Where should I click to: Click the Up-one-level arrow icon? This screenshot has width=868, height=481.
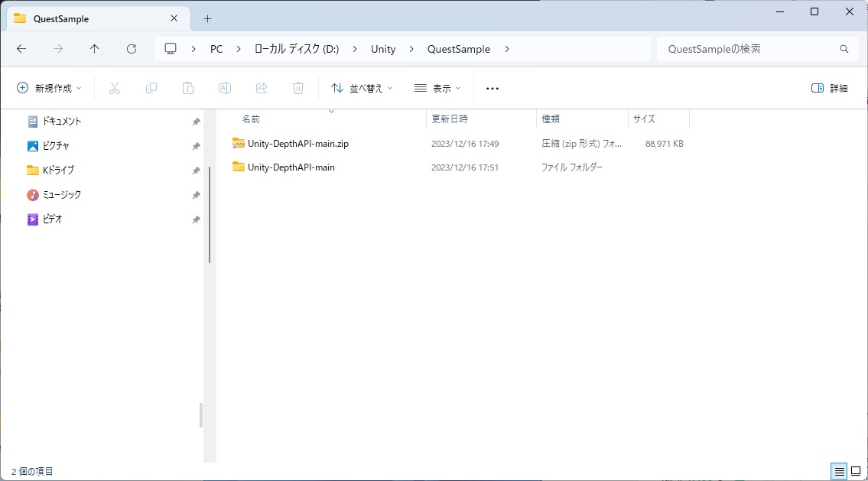[x=94, y=48]
